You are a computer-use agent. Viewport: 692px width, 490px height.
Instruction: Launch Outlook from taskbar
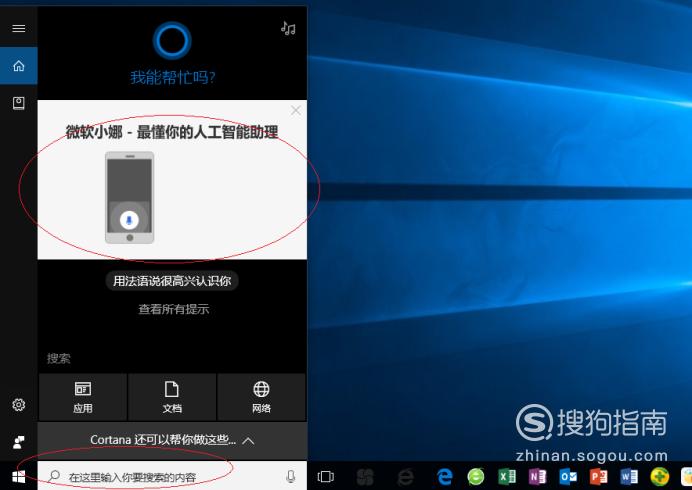[x=568, y=477]
